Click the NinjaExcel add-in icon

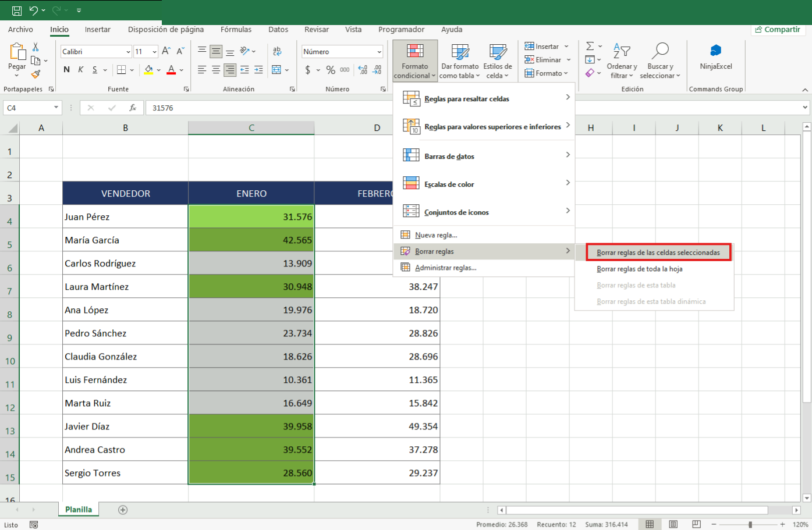coord(716,51)
